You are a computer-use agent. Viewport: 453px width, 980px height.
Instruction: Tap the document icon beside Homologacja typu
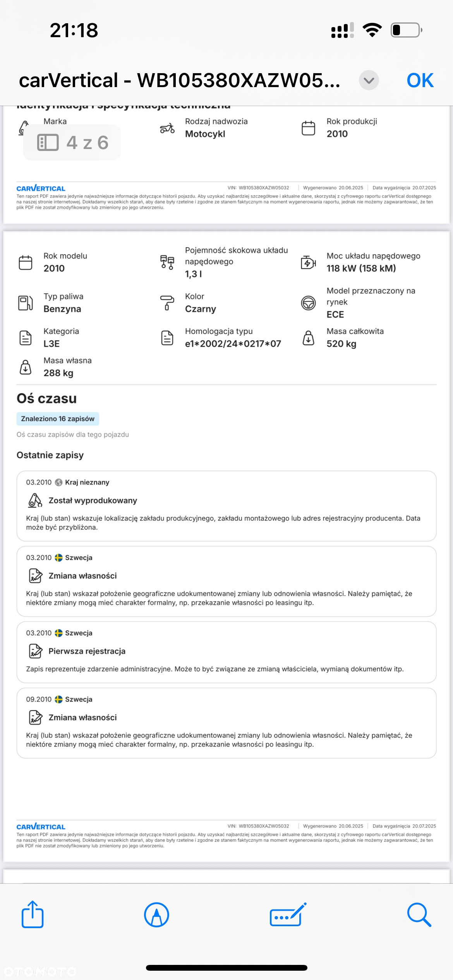(167, 338)
